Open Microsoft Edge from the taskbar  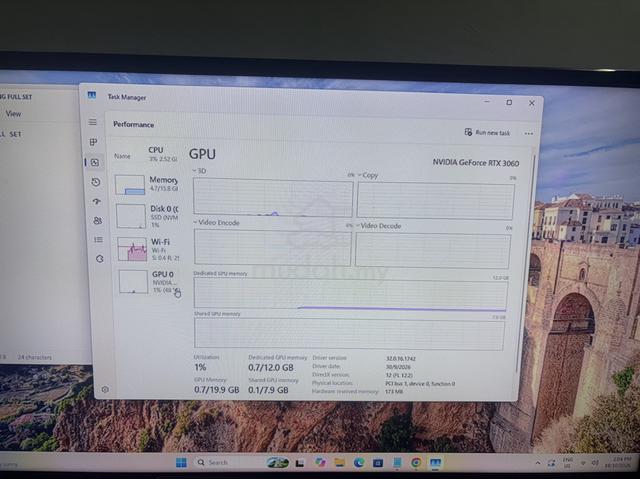pyautogui.click(x=359, y=462)
